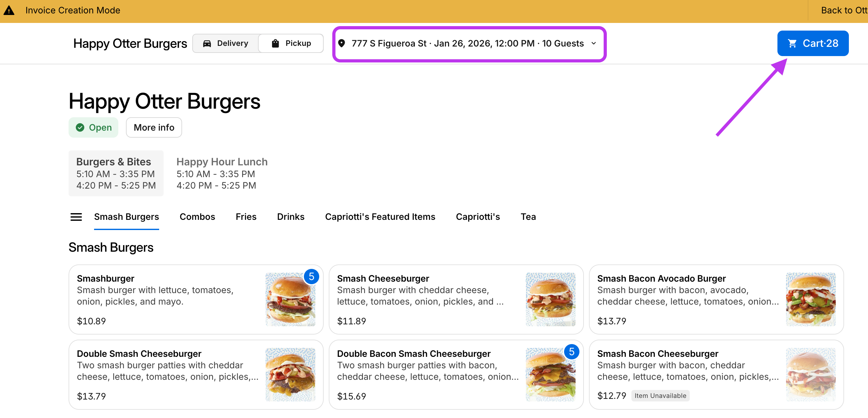The image size is (868, 418).
Task: Click the green checkmark on the Open badge
Action: pos(80,127)
